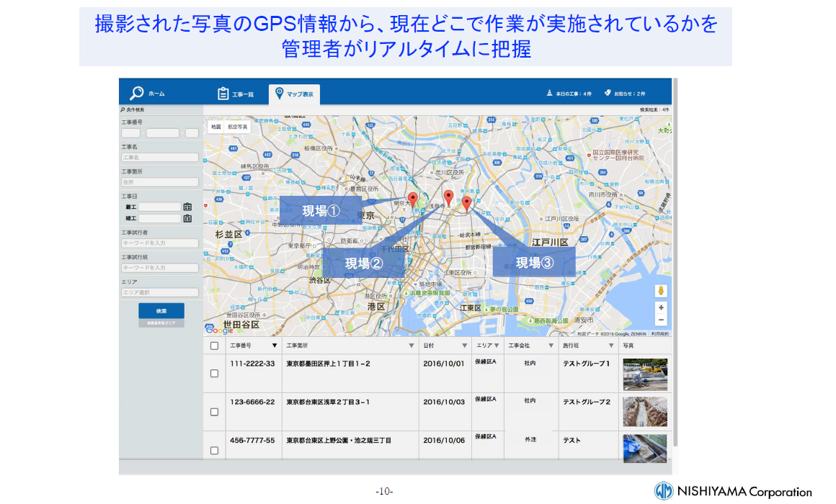Toggle the select-all checkbox in table header
Viewport: 836px width, 504px height.
tap(214, 346)
